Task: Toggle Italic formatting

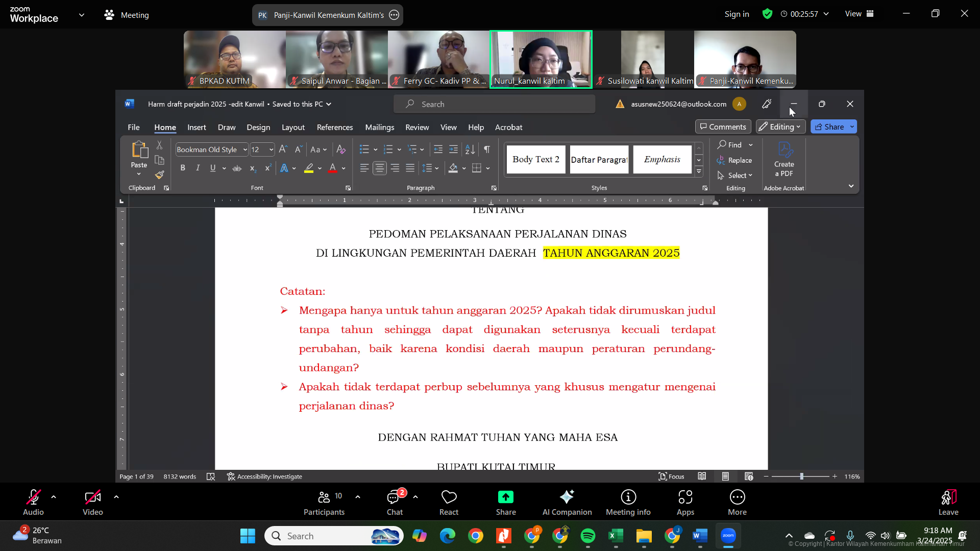Action: (198, 168)
